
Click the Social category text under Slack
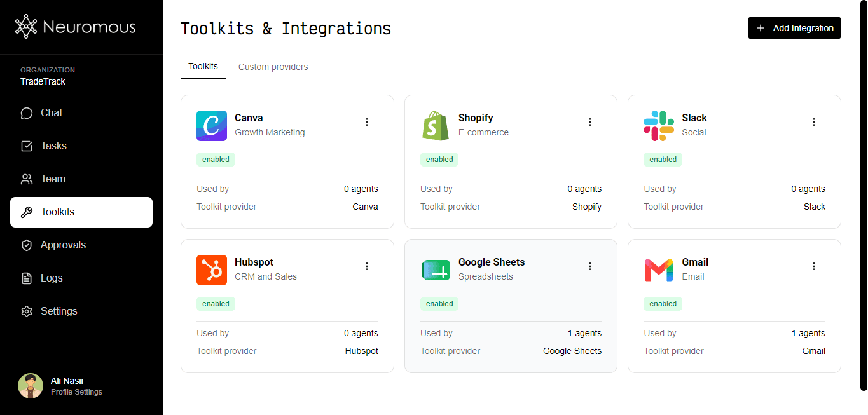694,132
